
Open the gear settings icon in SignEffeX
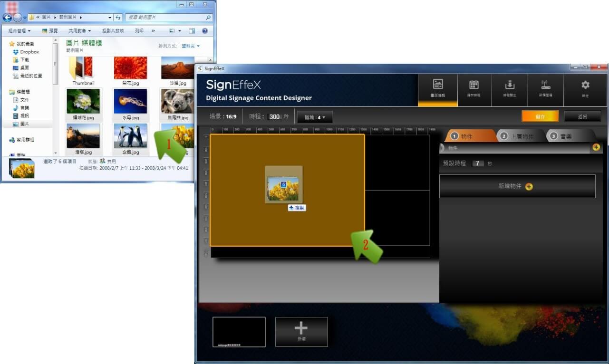click(585, 88)
